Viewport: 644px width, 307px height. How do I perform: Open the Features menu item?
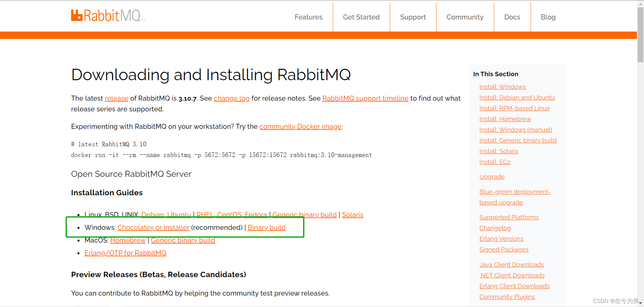point(309,17)
